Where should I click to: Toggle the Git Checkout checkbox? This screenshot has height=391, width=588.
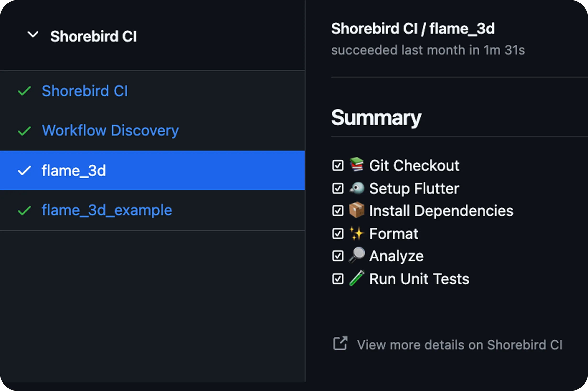coord(338,165)
